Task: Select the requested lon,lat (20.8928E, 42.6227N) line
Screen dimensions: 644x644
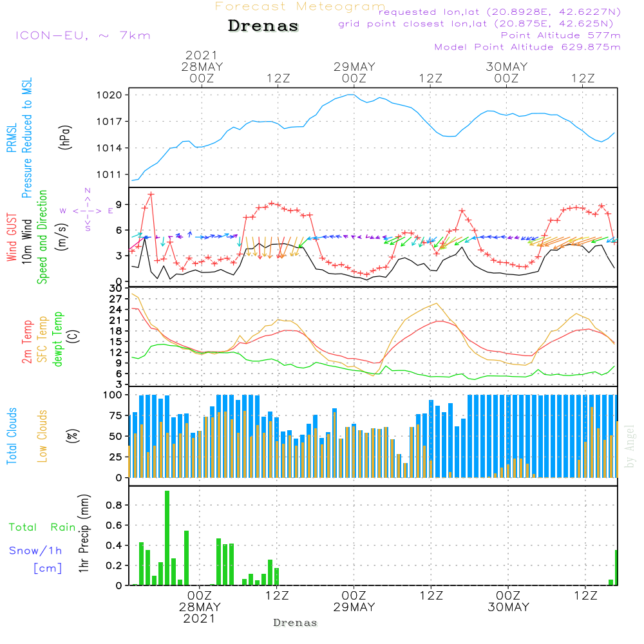Action: pos(500,12)
